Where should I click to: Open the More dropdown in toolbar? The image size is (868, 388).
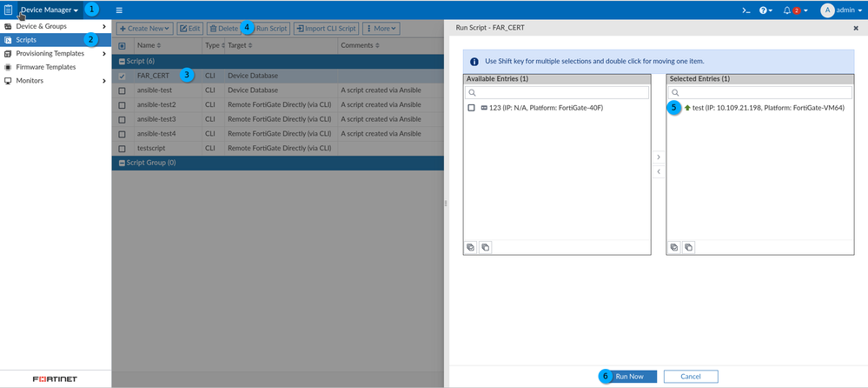point(381,28)
